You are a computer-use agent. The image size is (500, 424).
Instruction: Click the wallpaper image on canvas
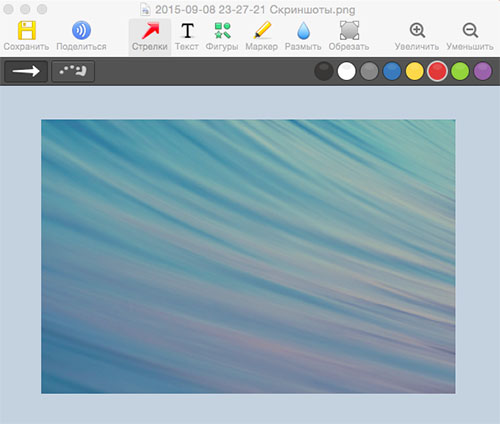coord(248,256)
